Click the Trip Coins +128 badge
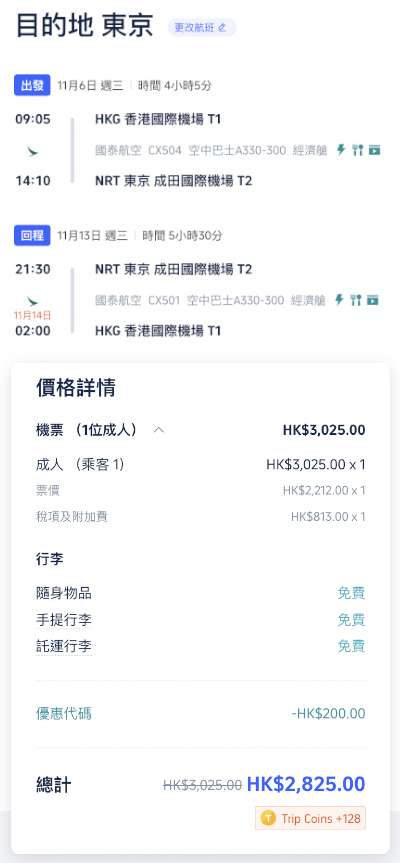 click(x=310, y=818)
